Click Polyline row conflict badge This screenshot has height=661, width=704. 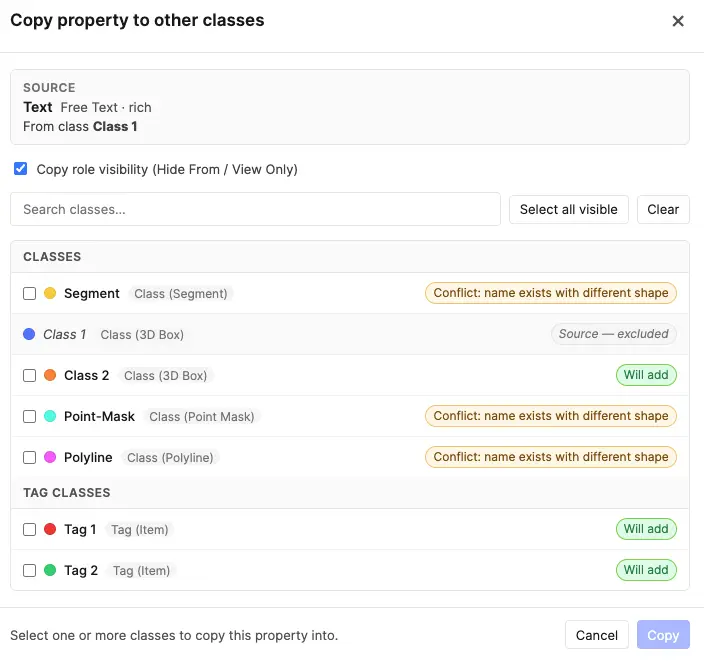(550, 457)
